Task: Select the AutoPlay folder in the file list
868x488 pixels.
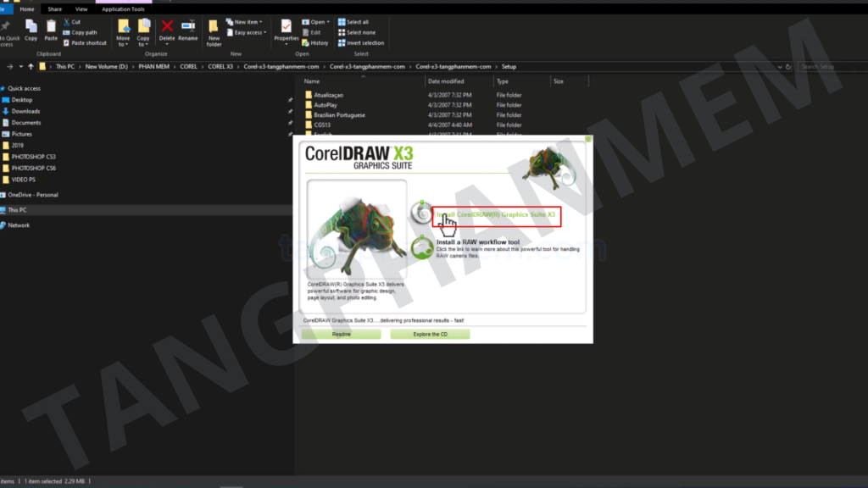Action: [x=325, y=105]
